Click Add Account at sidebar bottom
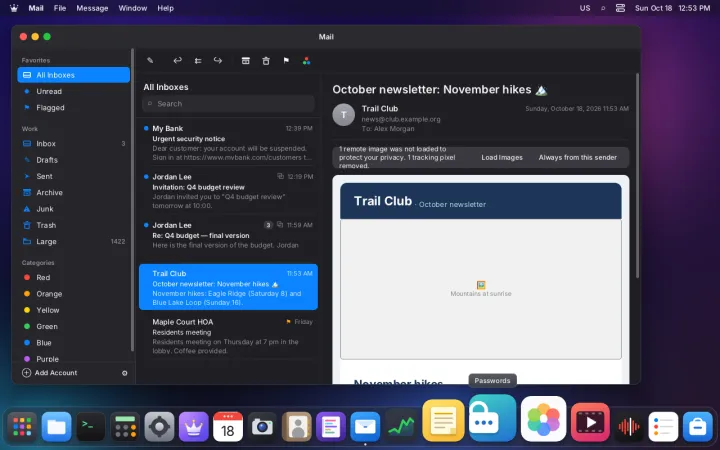 pos(50,373)
